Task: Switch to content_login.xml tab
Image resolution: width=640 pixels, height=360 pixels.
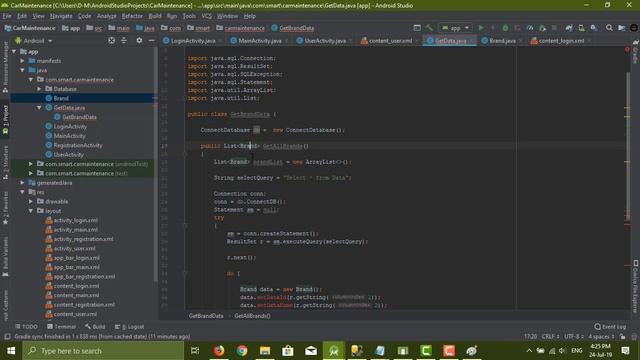Action: (x=561, y=41)
